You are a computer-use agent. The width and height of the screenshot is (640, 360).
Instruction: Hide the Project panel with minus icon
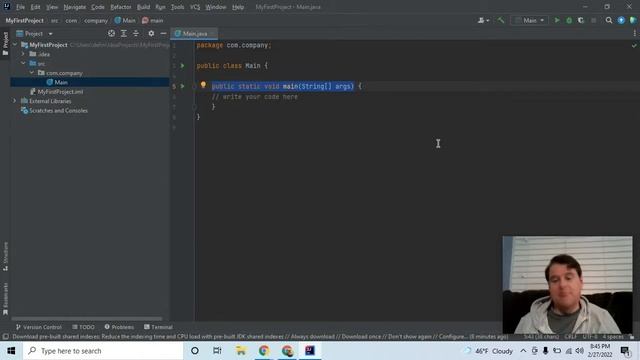coord(163,33)
